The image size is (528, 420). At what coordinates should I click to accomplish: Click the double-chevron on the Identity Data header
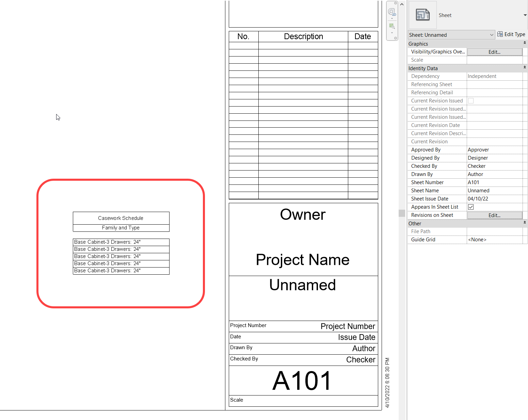click(524, 68)
